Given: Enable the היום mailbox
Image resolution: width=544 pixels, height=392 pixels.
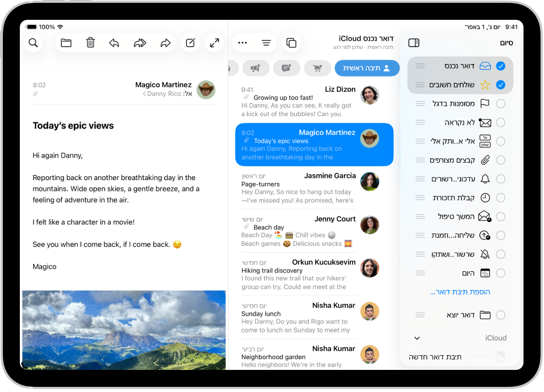Looking at the screenshot, I should point(500,273).
